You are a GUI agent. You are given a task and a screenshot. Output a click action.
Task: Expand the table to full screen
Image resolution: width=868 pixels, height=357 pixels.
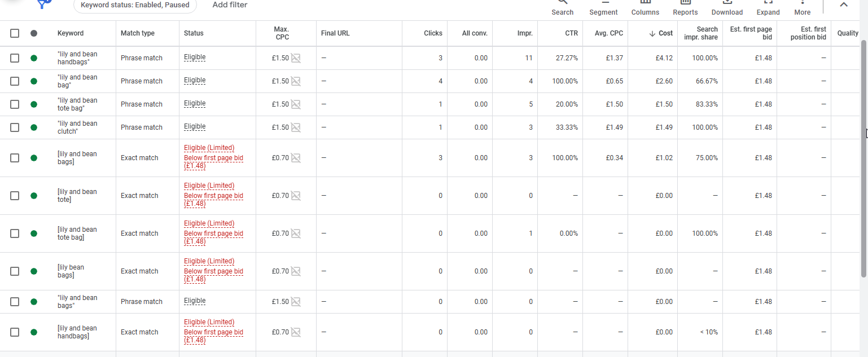tap(768, 8)
